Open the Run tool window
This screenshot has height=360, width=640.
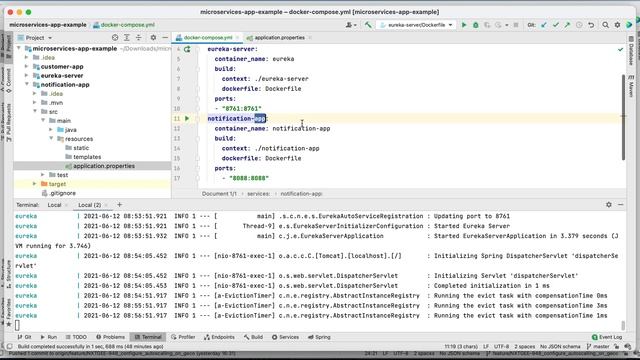pyautogui.click(x=49, y=337)
